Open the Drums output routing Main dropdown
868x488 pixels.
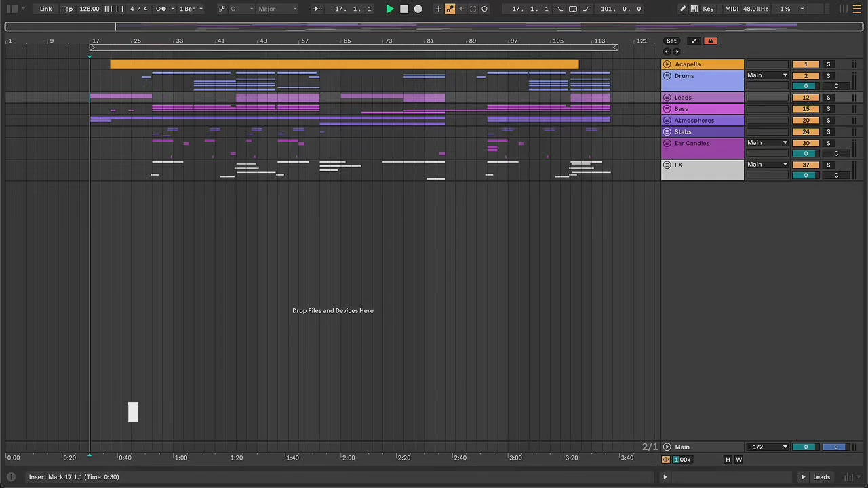point(767,75)
